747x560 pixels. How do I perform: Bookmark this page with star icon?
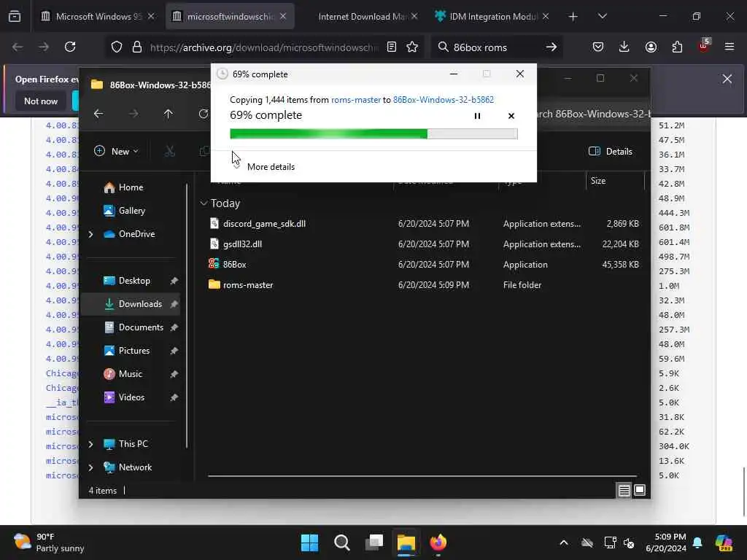click(x=412, y=47)
